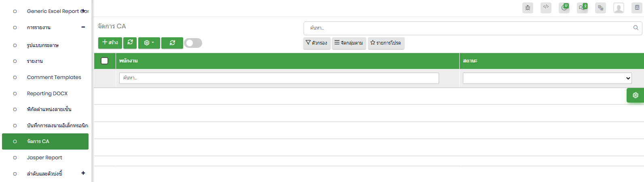Open activities clock icon with badge 17

(x=564, y=8)
